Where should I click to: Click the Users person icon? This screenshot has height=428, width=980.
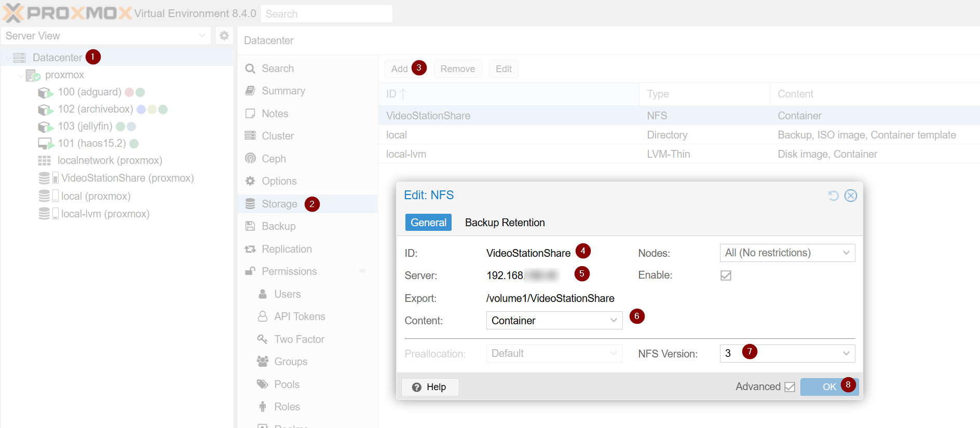coord(263,294)
